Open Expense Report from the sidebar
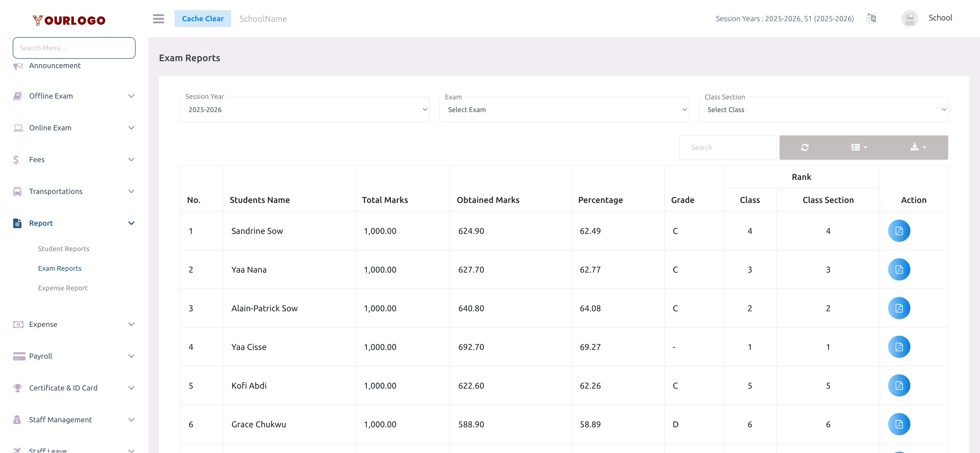The width and height of the screenshot is (980, 453). click(x=63, y=287)
